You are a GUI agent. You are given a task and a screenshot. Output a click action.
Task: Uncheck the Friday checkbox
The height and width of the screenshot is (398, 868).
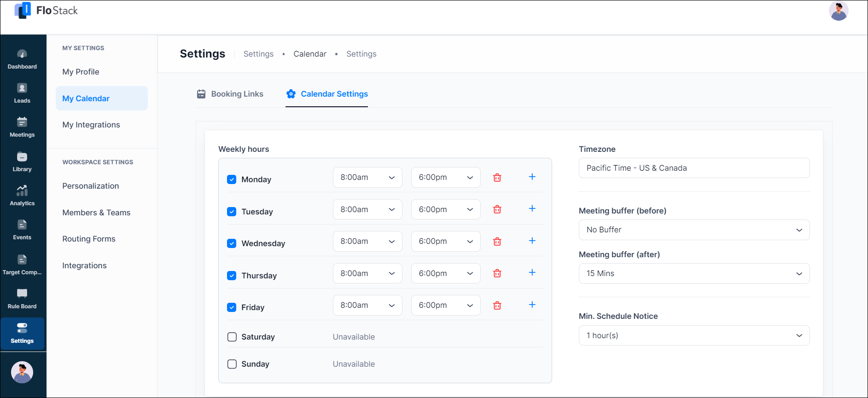pos(232,307)
